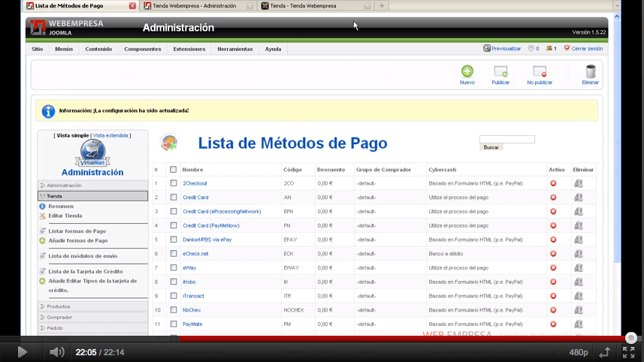Open Lista de módulos de envío link
644x362 pixels.
[x=83, y=256]
